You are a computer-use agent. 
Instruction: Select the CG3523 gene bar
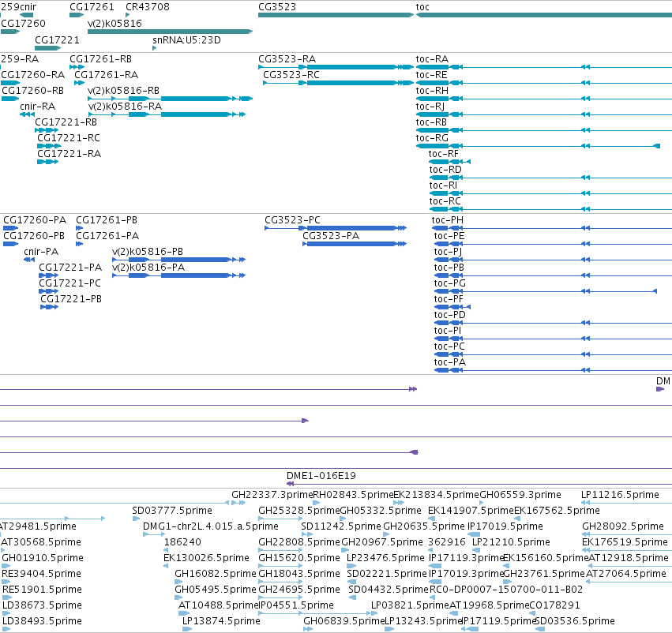336,15
